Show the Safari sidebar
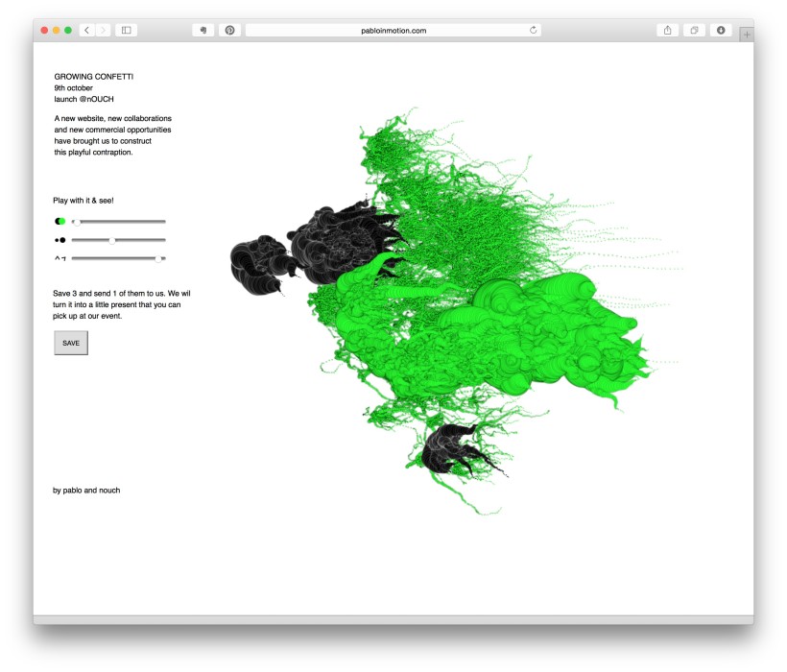 126,31
